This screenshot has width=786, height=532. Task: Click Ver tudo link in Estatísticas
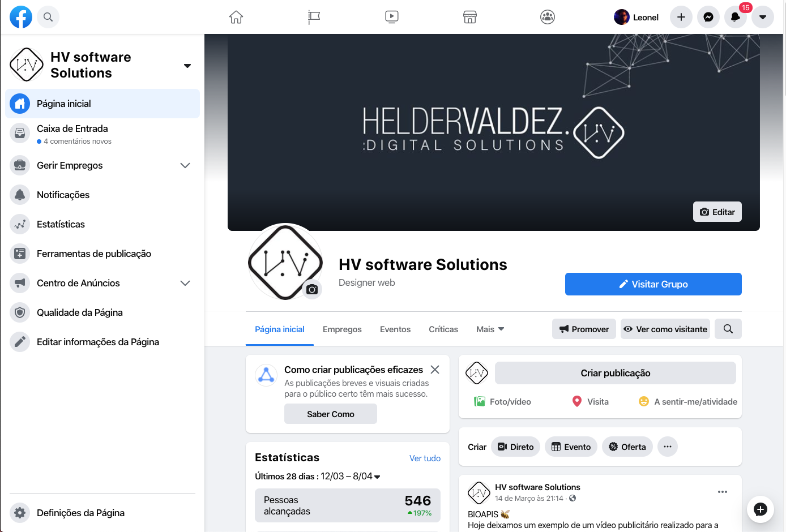[425, 458]
